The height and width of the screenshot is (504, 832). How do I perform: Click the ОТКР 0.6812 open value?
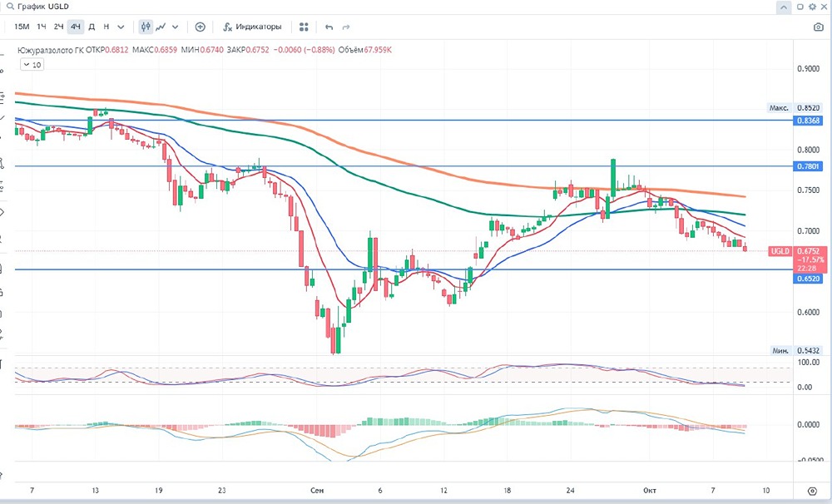(x=106, y=50)
